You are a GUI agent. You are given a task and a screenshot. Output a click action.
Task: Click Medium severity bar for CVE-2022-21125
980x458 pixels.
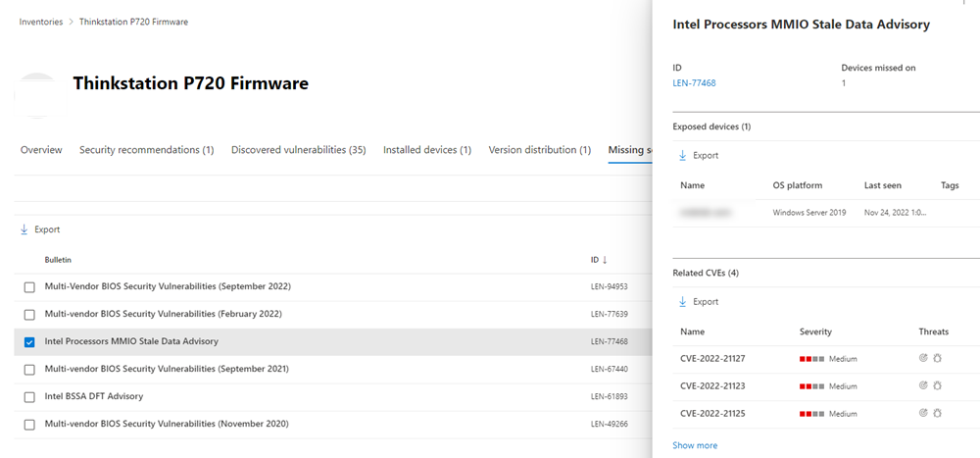pos(811,414)
